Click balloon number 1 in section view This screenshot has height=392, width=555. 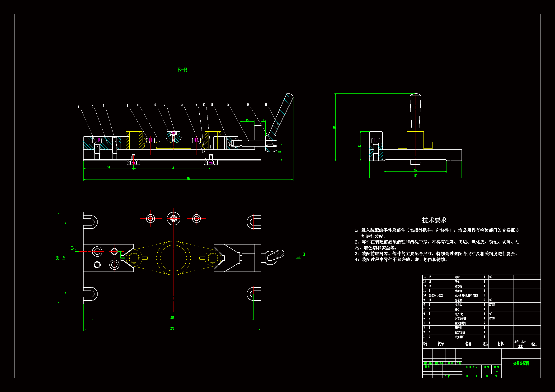(x=78, y=107)
